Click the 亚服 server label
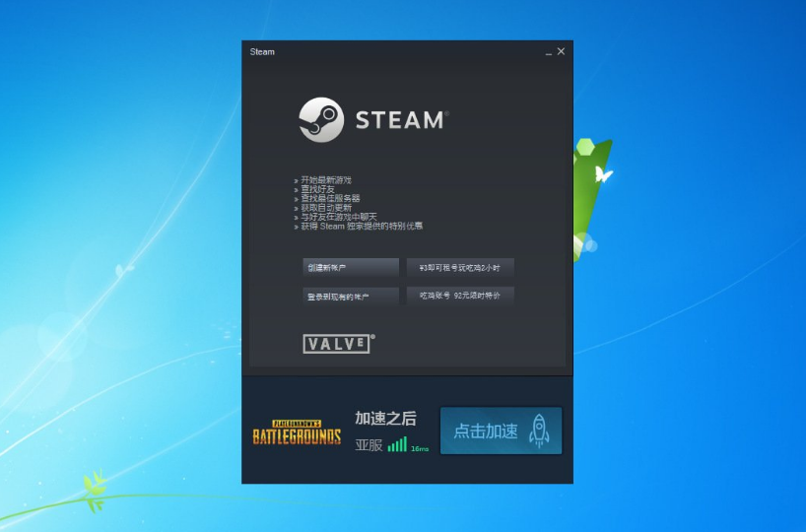 click(x=369, y=444)
